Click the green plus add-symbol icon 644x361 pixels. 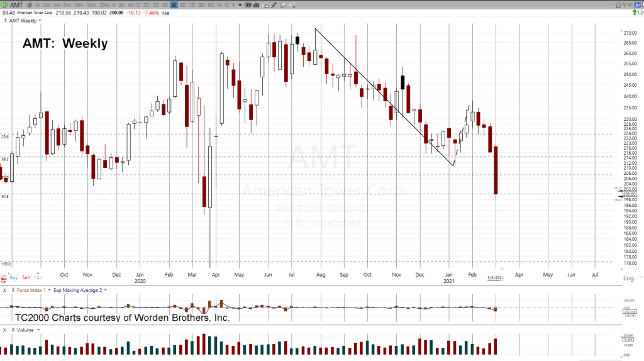point(4,5)
